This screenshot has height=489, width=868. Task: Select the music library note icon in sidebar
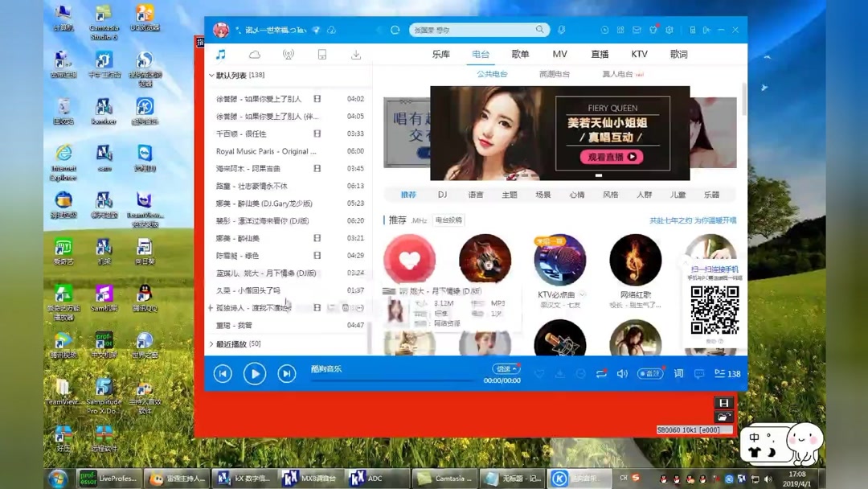pos(220,54)
